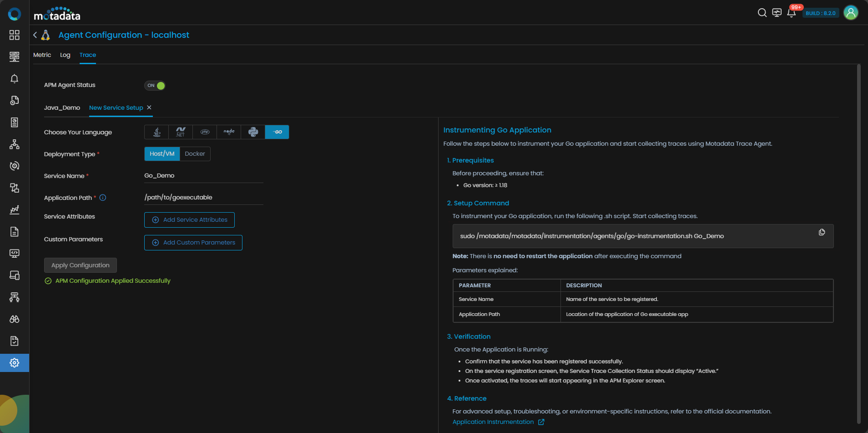This screenshot has width=868, height=433.
Task: Pick the Node.js language icon
Action: [x=229, y=132]
